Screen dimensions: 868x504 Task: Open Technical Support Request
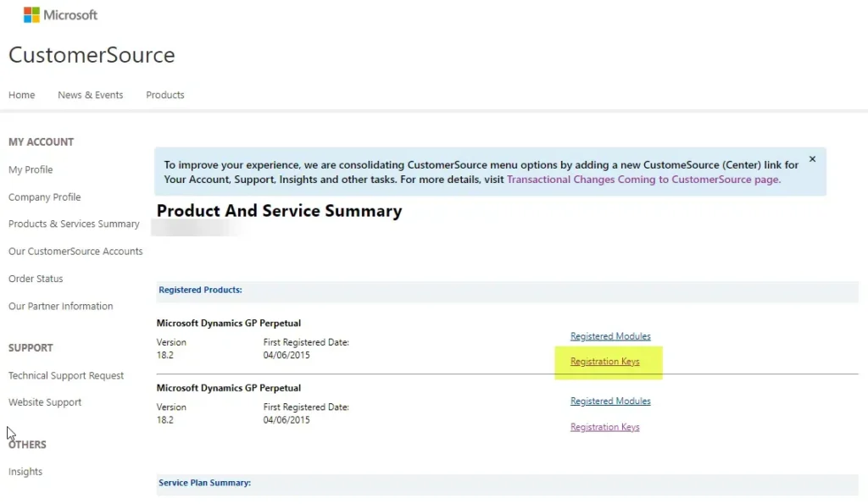[x=66, y=375]
